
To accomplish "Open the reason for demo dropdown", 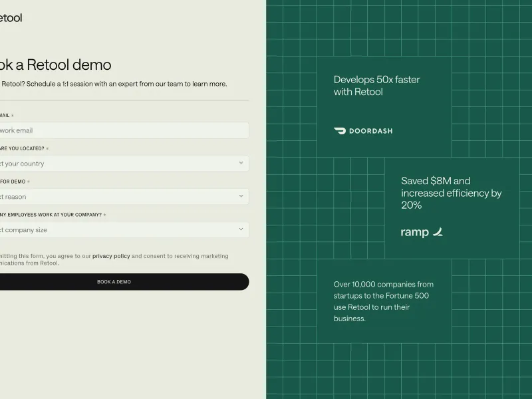I will tap(124, 196).
